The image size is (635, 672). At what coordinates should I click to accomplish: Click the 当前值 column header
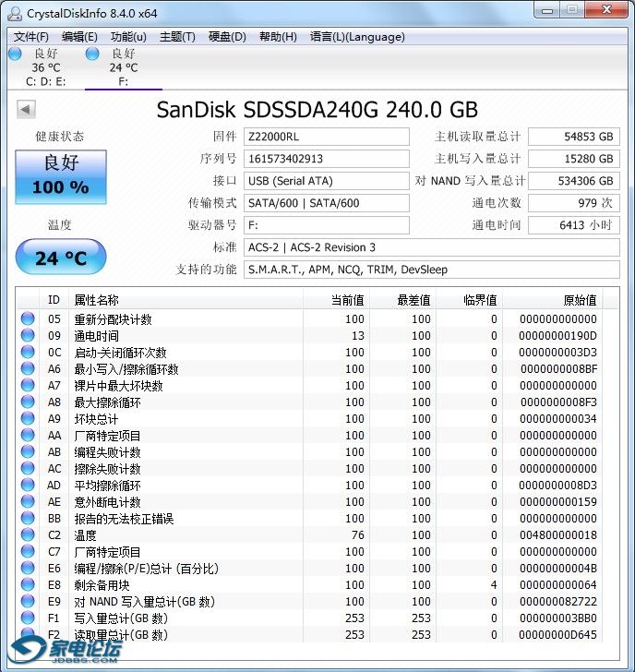[x=336, y=300]
